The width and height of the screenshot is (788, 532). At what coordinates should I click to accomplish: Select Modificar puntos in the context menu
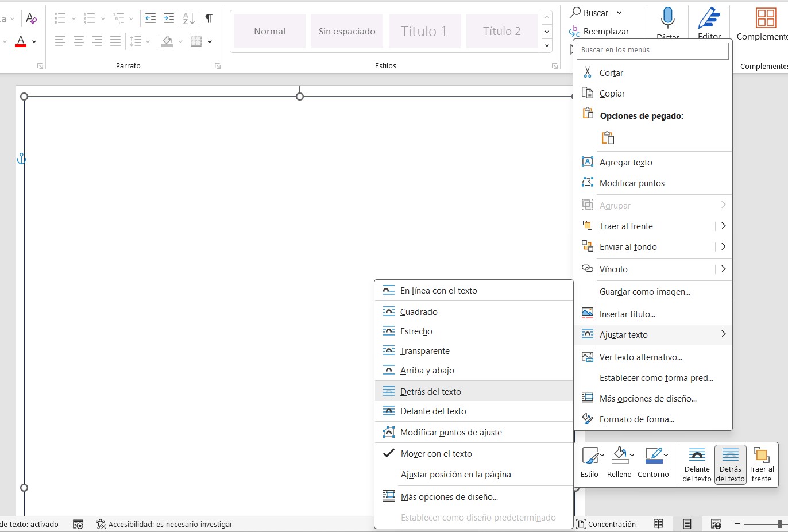point(653,183)
